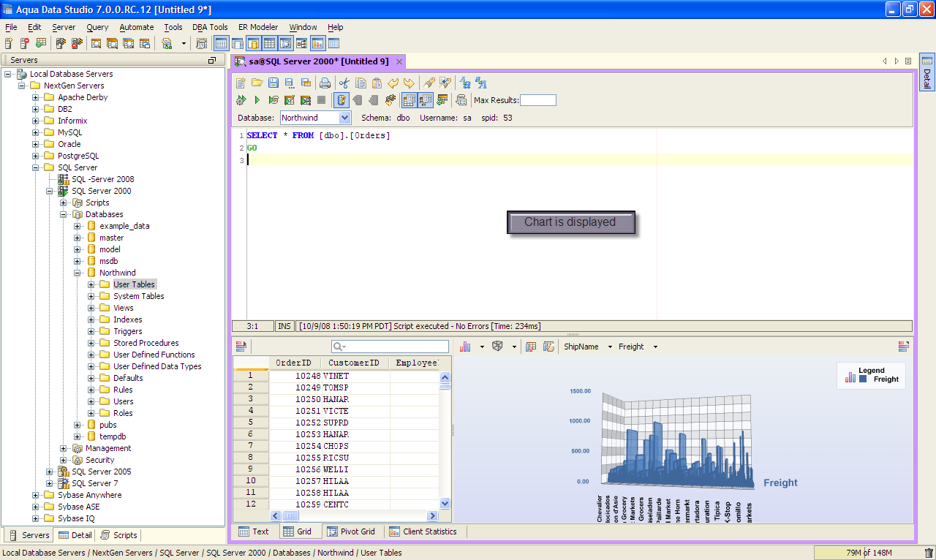Expand the SQL Server 2005 tree node
This screenshot has height=560, width=936.
(x=50, y=472)
